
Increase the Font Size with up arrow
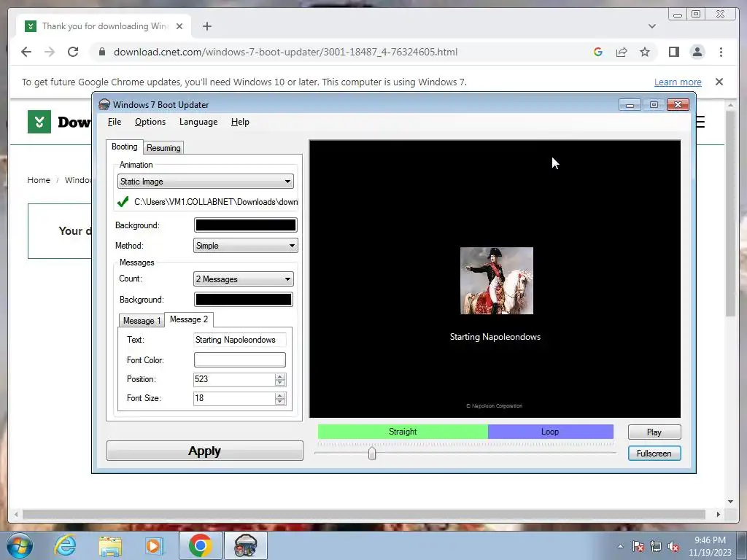[280, 395]
